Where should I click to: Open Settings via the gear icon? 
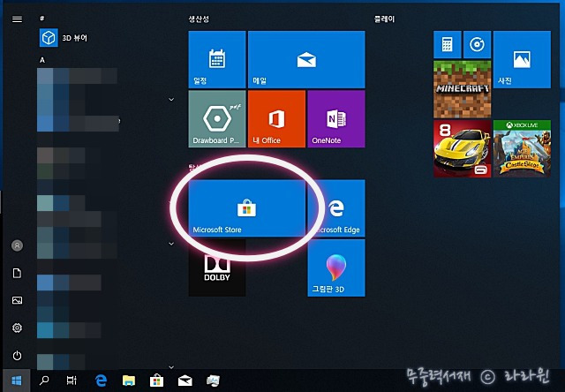click(x=17, y=328)
